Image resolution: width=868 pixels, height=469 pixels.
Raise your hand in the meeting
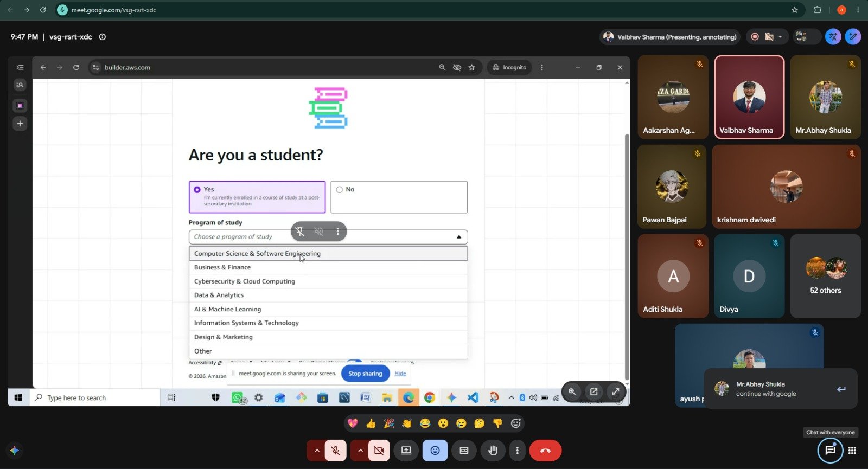click(x=493, y=451)
